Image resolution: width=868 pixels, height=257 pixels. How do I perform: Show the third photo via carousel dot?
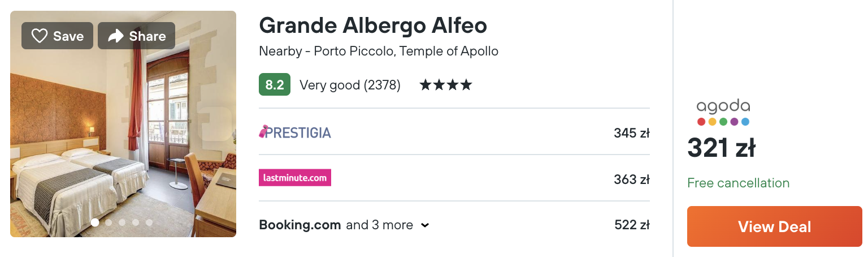tap(122, 222)
